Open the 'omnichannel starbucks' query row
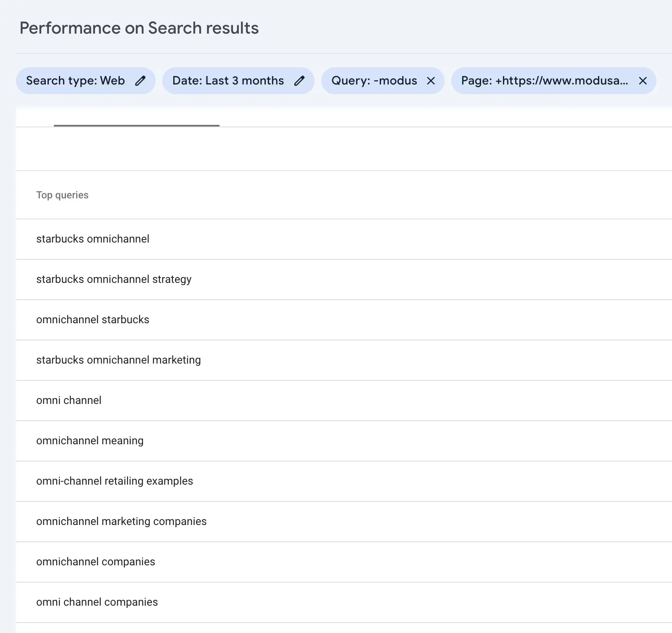The image size is (672, 633). pyautogui.click(x=93, y=319)
